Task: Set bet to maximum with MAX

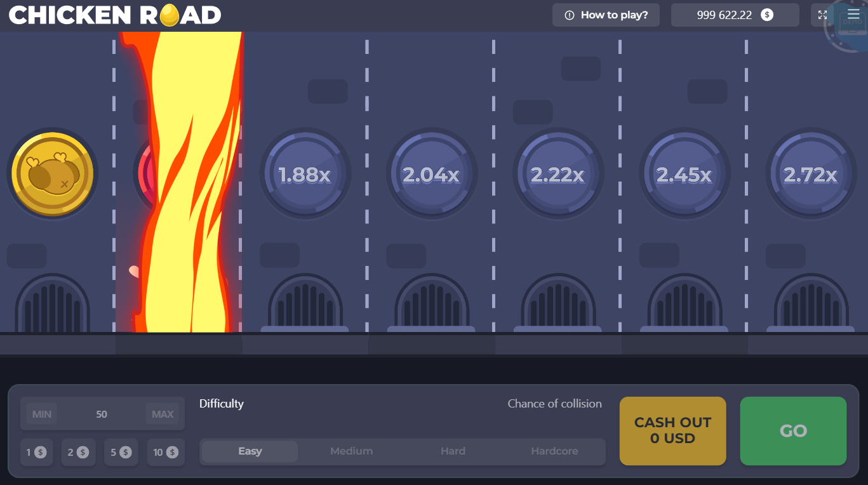Action: (x=163, y=414)
